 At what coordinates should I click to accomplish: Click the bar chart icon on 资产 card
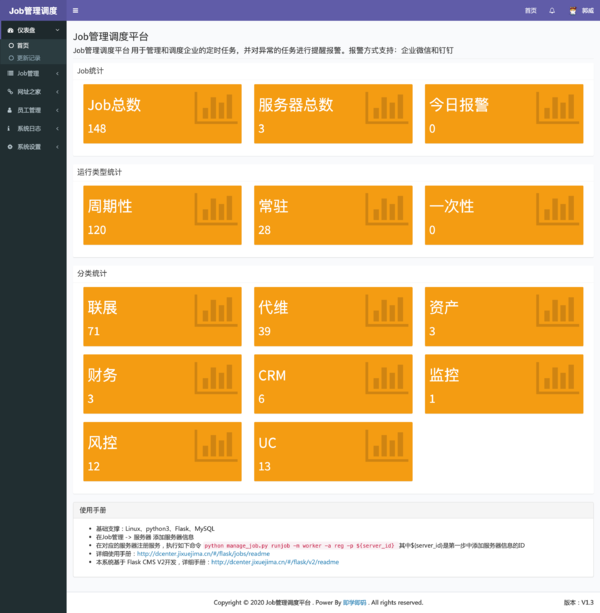click(558, 310)
